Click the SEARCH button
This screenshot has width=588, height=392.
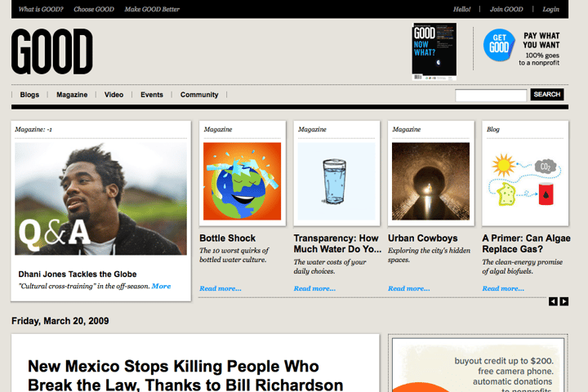point(547,95)
